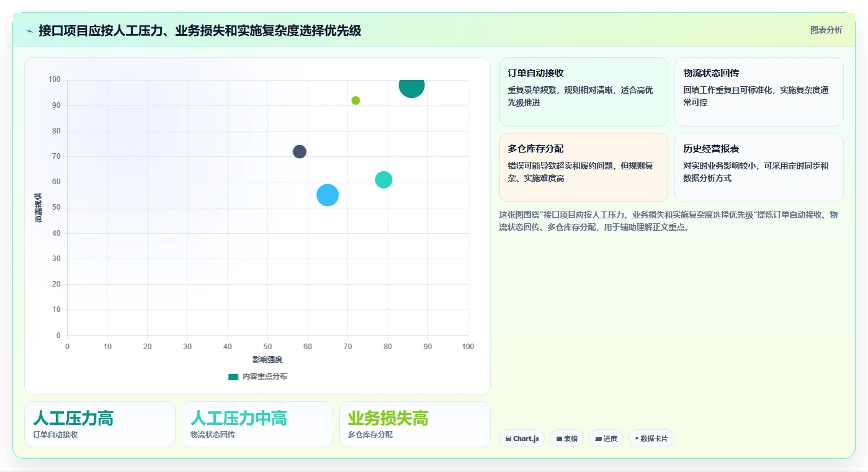Click the icon in the Chart.js tag
868x472 pixels.
(x=509, y=439)
